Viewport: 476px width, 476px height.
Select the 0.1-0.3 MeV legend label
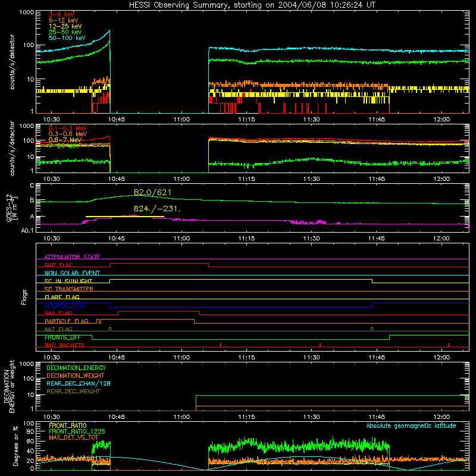pos(68,128)
